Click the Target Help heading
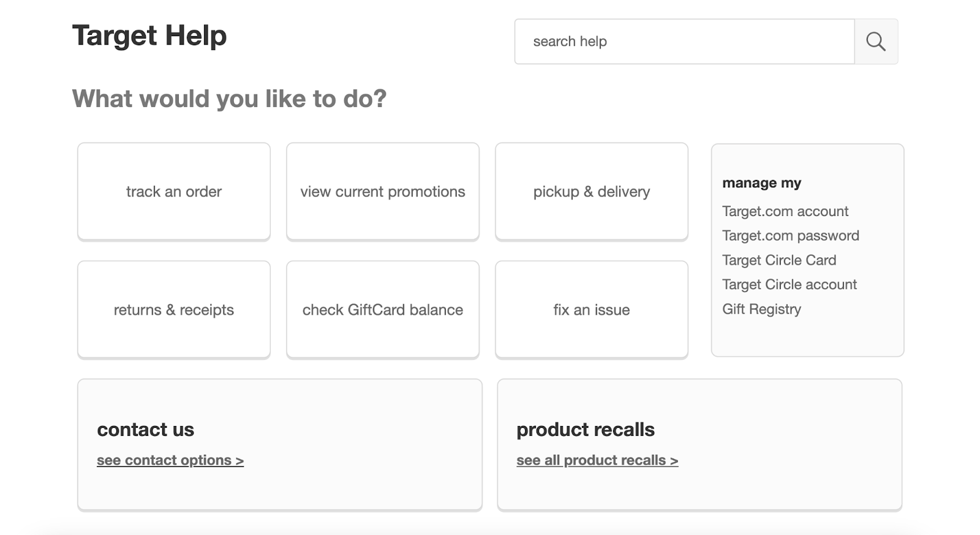 (149, 36)
